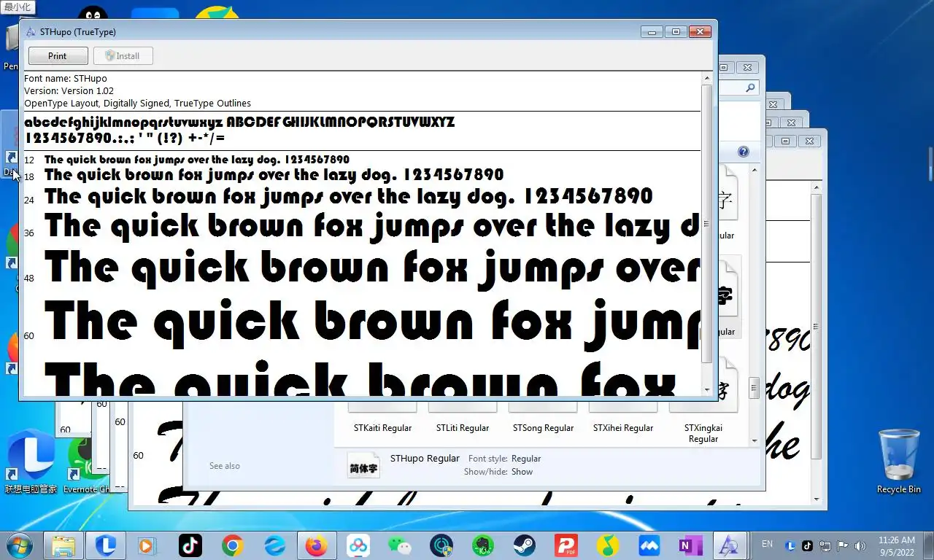The height and width of the screenshot is (560, 934).
Task: Click the search magnifier in Fonts window
Action: (751, 87)
